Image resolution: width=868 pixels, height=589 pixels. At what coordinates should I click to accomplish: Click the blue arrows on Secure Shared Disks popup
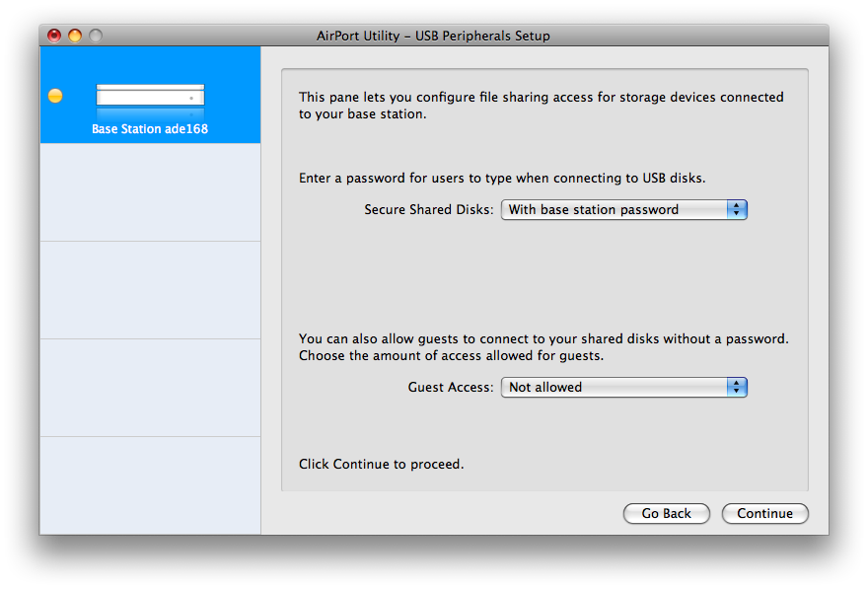coord(736,209)
